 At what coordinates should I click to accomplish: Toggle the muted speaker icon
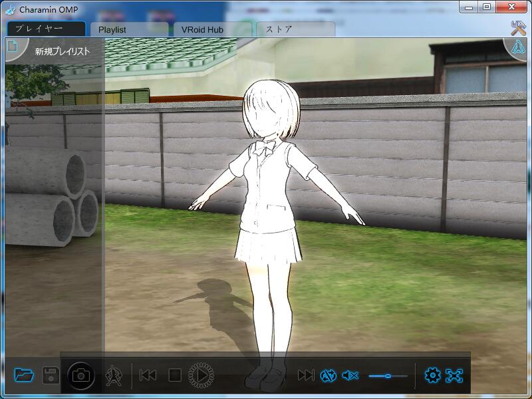[350, 376]
